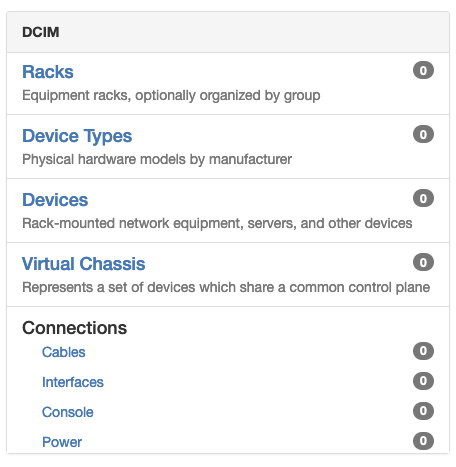Open the Interfaces connections link

[73, 382]
